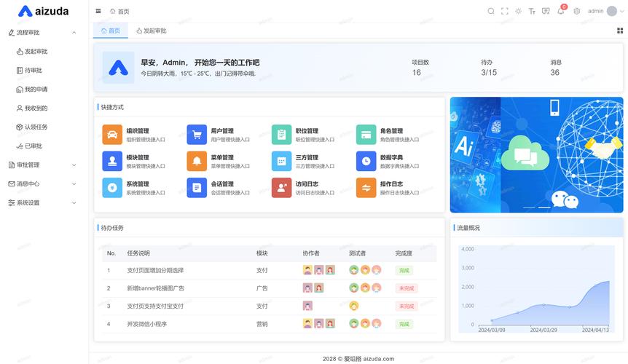The height and width of the screenshot is (364, 628).
Task: Click the 模块管理 blue person icon
Action: [112, 161]
